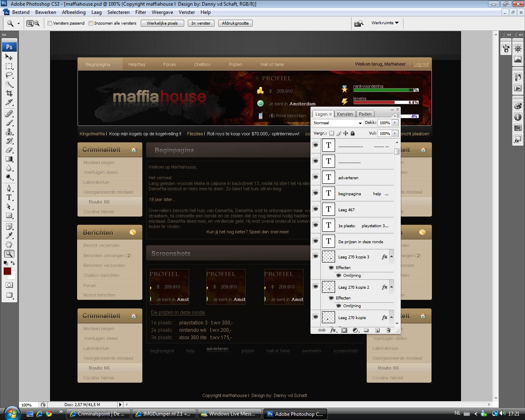Image resolution: width=525 pixels, height=420 pixels.
Task: Choose the Horizontal Type tool
Action: tap(9, 197)
